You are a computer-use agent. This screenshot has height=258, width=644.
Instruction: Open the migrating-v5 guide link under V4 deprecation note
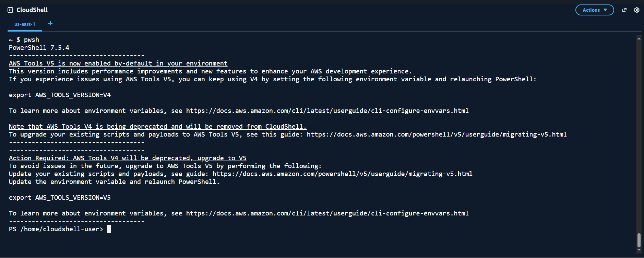pos(437,134)
